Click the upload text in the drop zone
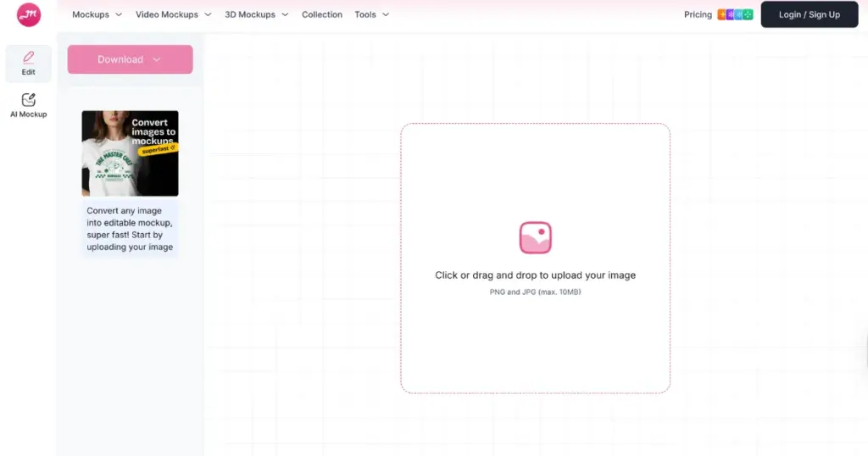The image size is (868, 456). coord(535,275)
